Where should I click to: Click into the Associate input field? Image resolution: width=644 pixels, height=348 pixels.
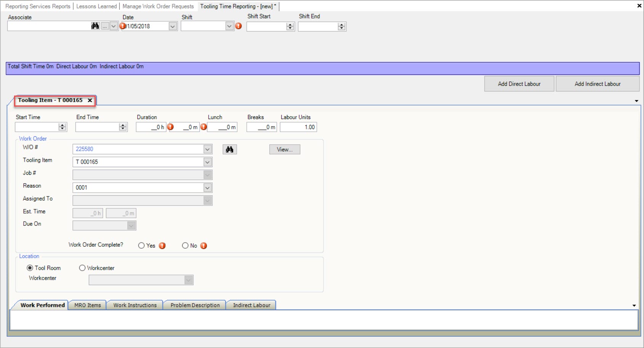[x=49, y=26]
